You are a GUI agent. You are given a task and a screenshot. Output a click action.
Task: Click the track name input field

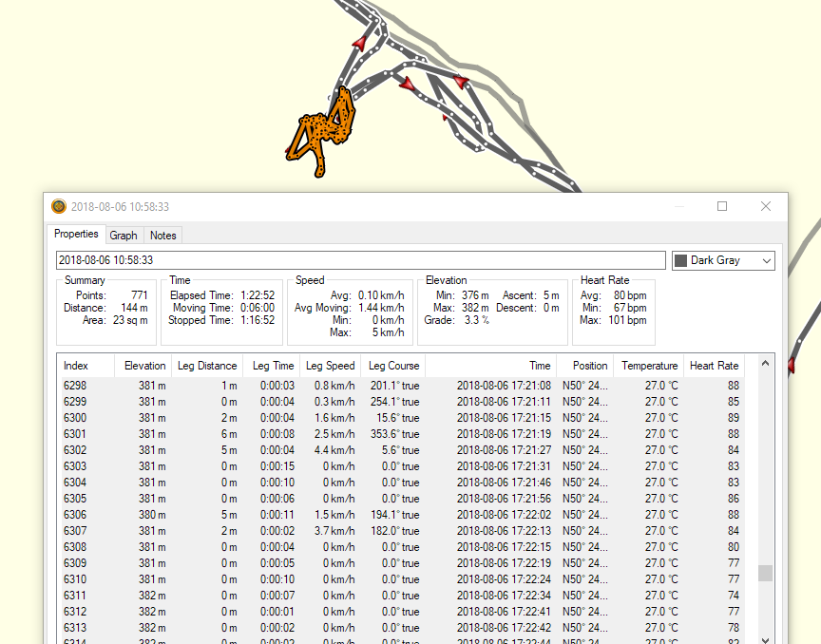(361, 260)
